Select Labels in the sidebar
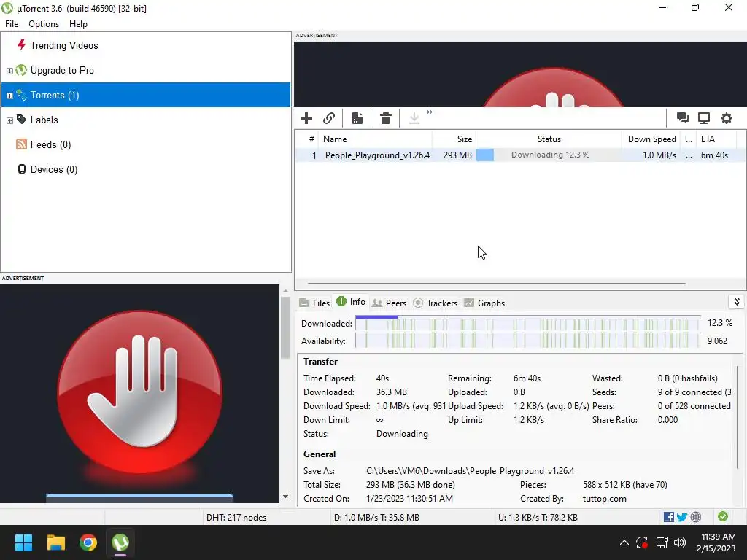The height and width of the screenshot is (560, 747). 44,120
